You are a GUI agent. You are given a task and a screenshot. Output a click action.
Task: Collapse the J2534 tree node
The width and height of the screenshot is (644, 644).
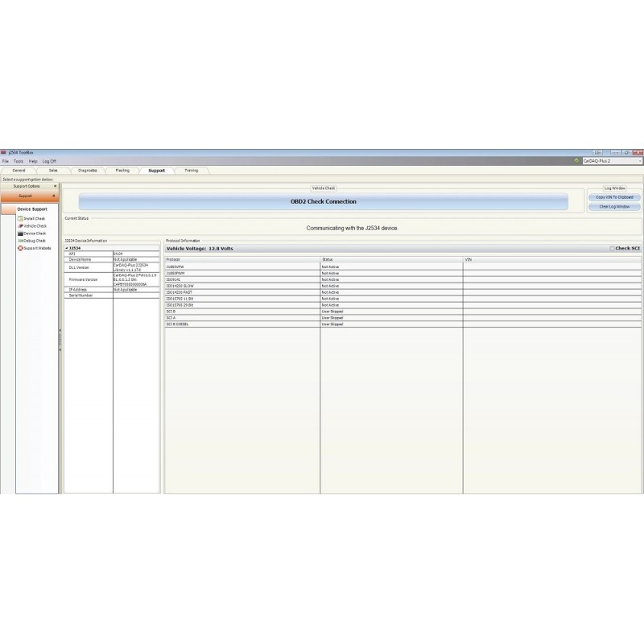click(67, 248)
